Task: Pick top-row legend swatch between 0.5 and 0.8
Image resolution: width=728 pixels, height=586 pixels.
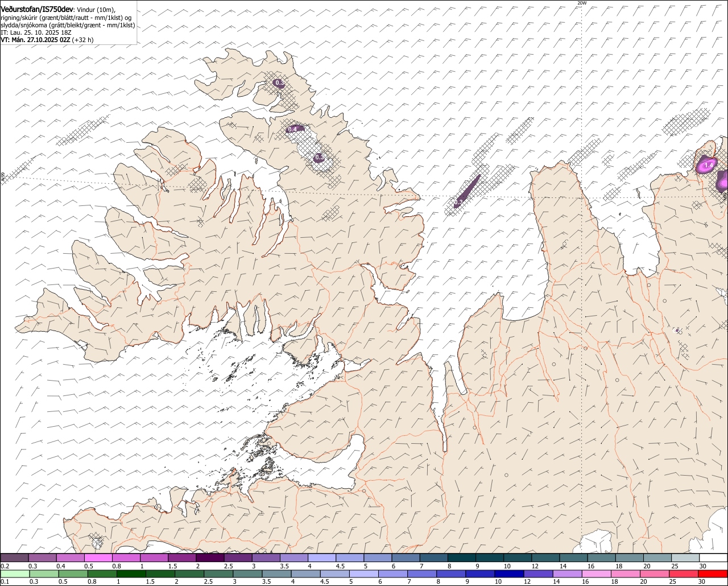Action: point(98,558)
